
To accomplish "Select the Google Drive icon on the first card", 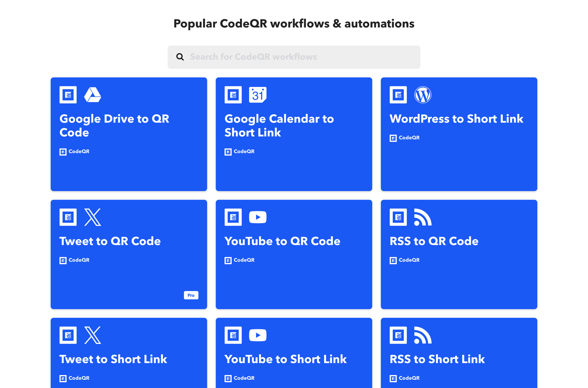I will (92, 95).
